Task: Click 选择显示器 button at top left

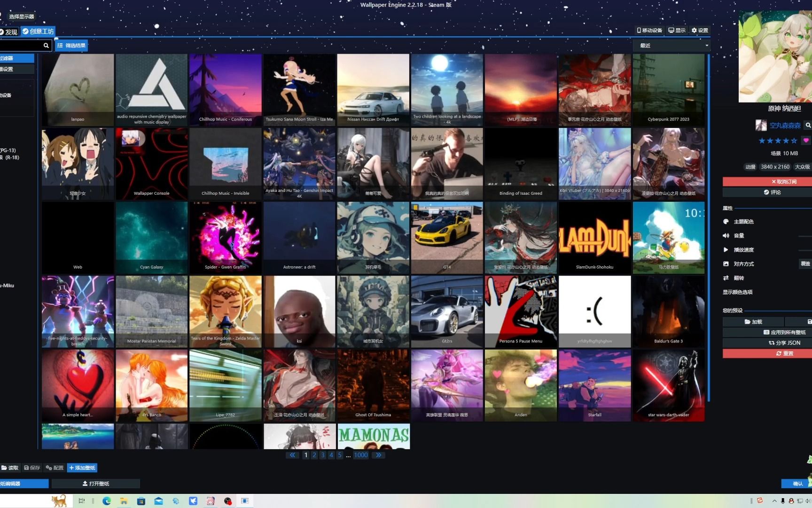Action: tap(22, 16)
